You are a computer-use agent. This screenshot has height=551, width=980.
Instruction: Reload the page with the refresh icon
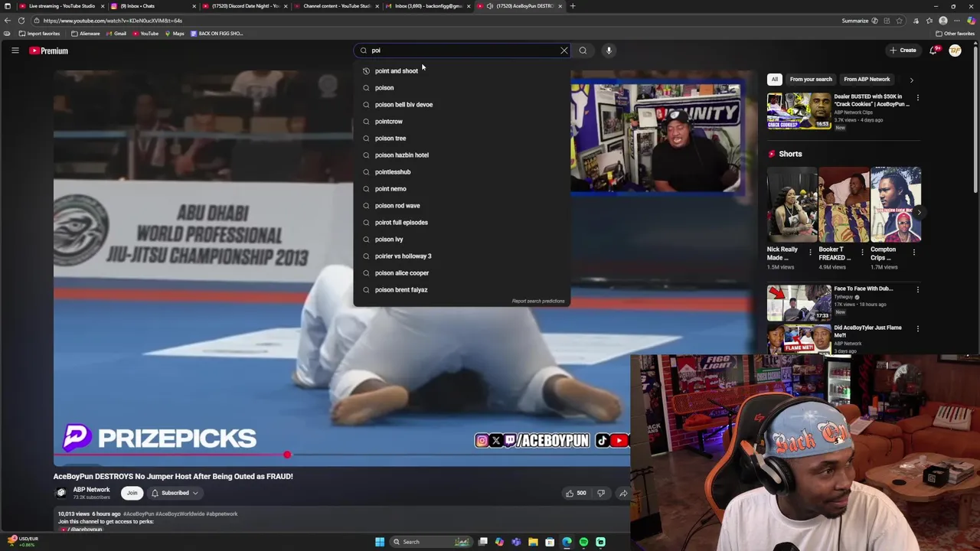[21, 21]
